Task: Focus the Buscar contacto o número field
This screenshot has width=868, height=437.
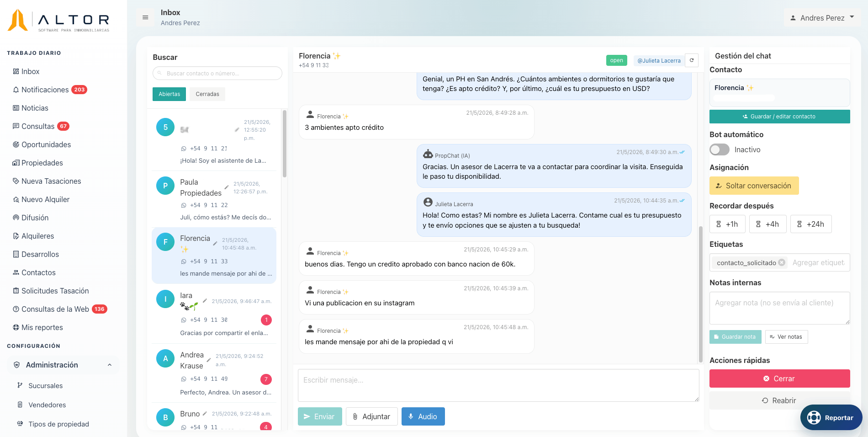Action: 217,73
